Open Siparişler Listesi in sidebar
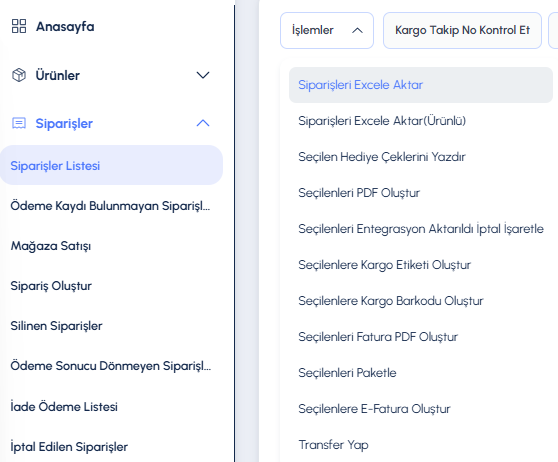Viewport: 558px width, 462px height. pyautogui.click(x=111, y=165)
